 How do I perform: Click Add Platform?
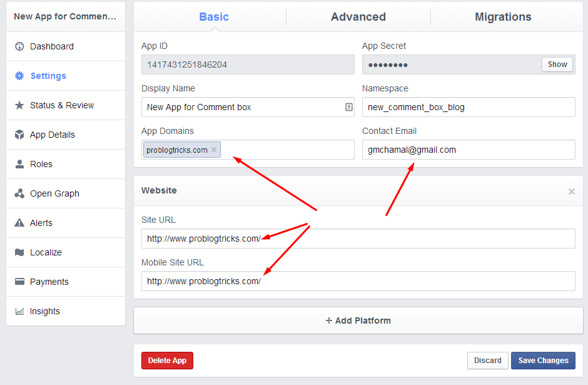tap(358, 321)
